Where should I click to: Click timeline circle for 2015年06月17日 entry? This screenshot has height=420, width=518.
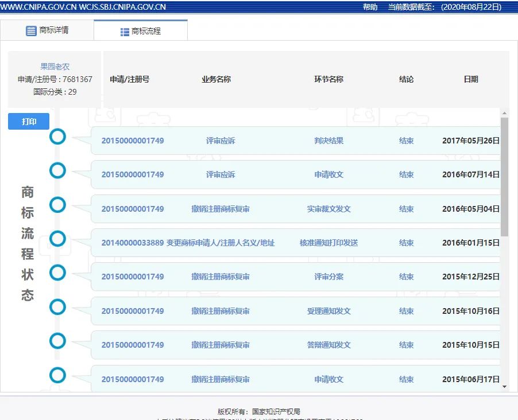(57, 375)
